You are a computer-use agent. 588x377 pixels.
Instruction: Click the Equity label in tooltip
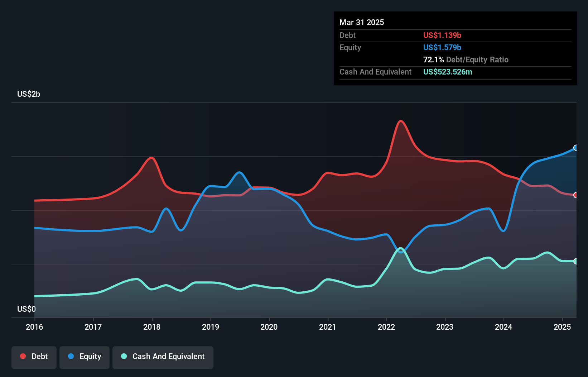[x=350, y=47]
